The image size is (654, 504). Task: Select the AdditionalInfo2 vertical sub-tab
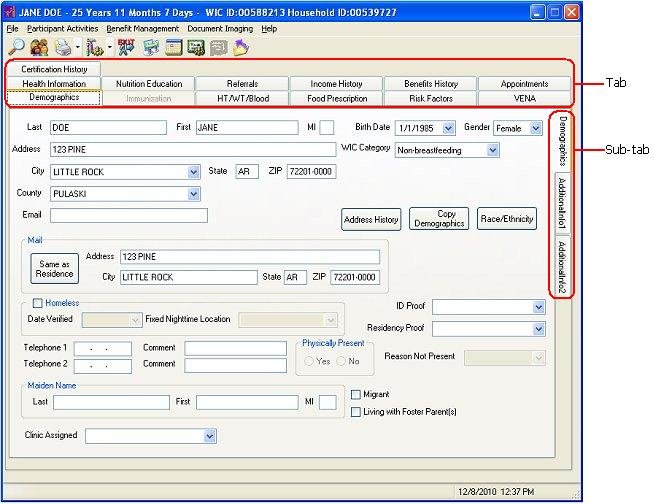tap(562, 267)
